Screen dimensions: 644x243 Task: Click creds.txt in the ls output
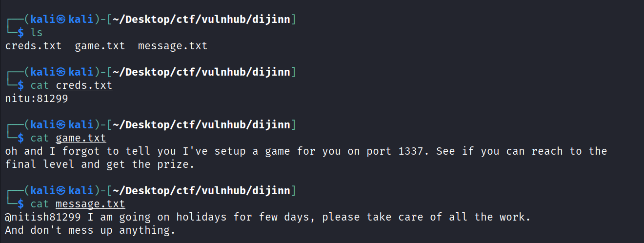[33, 46]
